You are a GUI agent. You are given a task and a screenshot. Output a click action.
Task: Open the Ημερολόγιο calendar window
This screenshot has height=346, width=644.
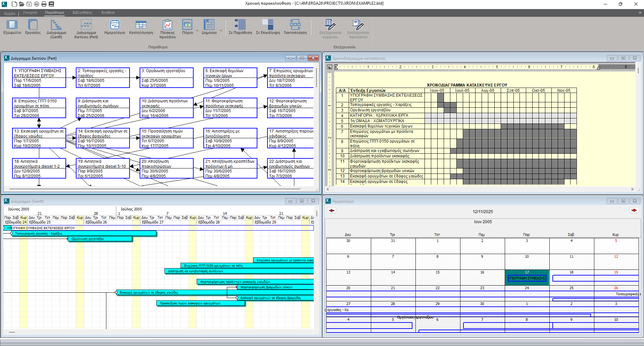[x=114, y=27]
